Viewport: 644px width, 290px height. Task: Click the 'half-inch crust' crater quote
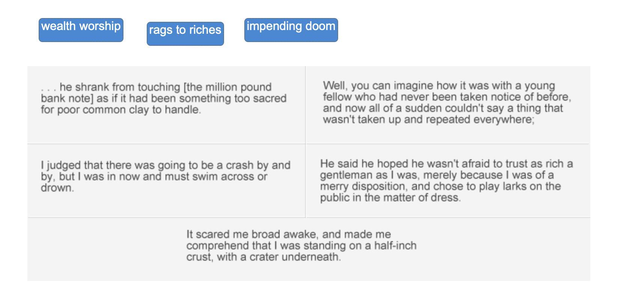tap(301, 246)
